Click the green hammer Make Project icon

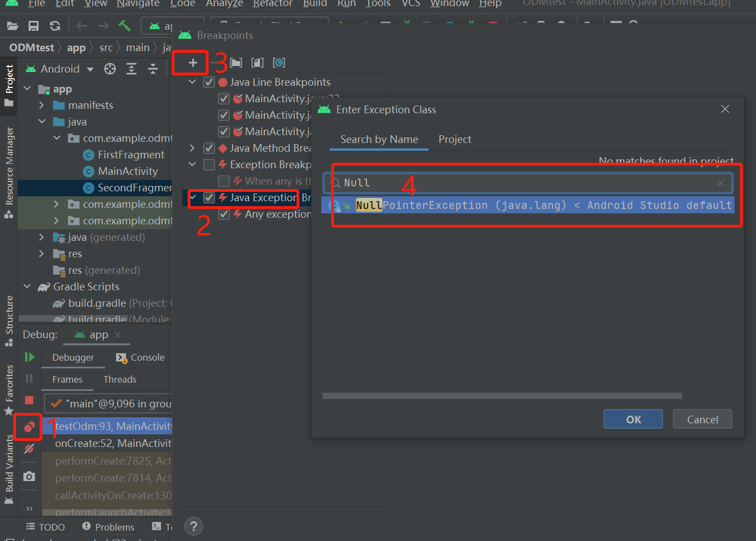tap(124, 26)
